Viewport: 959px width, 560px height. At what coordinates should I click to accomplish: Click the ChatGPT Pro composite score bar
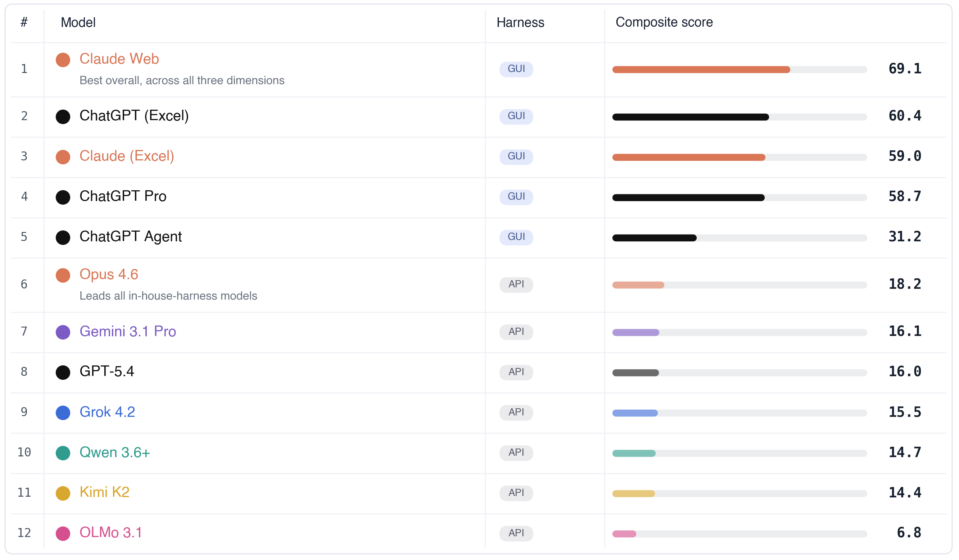[739, 198]
